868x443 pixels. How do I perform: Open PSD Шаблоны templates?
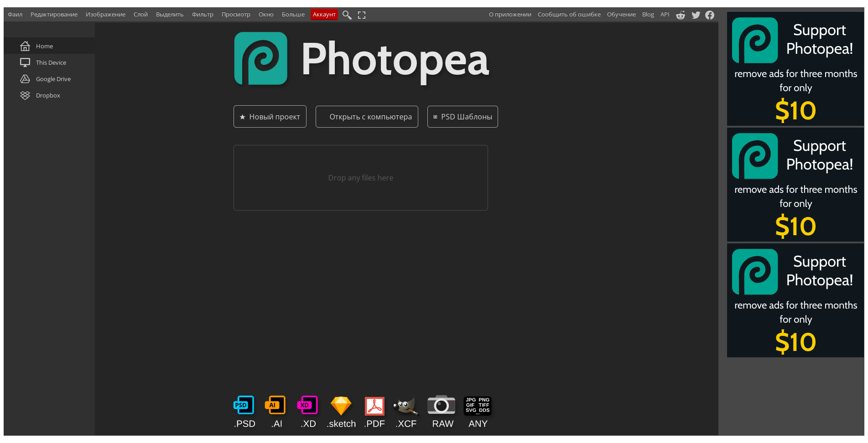pyautogui.click(x=463, y=117)
